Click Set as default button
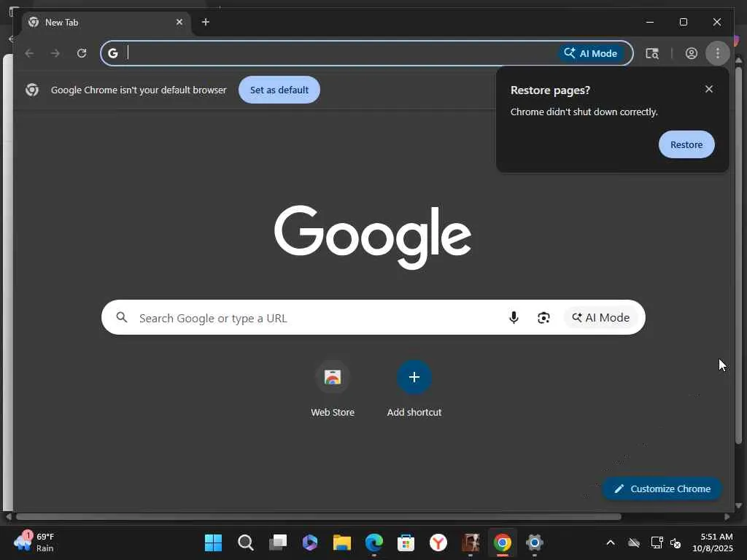 (279, 90)
